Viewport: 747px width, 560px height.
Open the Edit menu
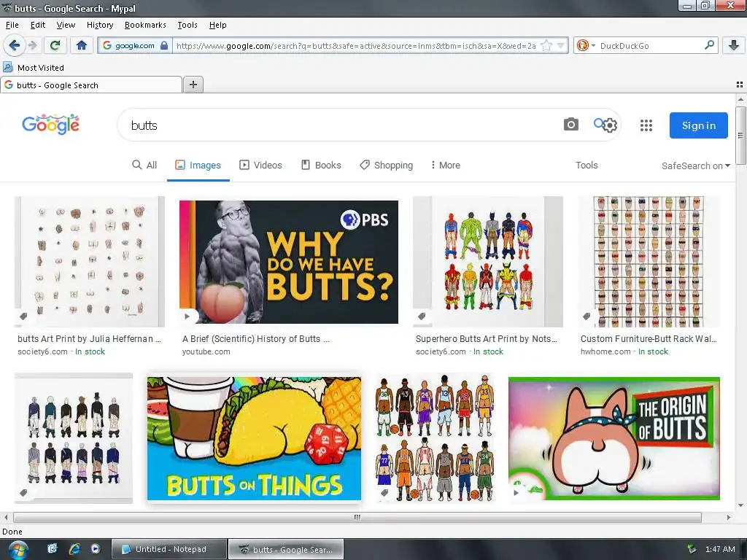pyautogui.click(x=38, y=25)
